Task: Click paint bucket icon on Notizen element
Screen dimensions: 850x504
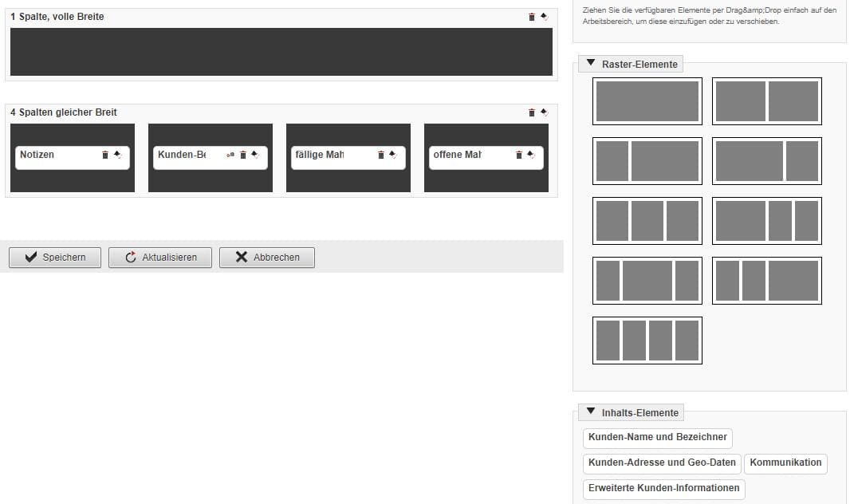Action: (x=116, y=155)
